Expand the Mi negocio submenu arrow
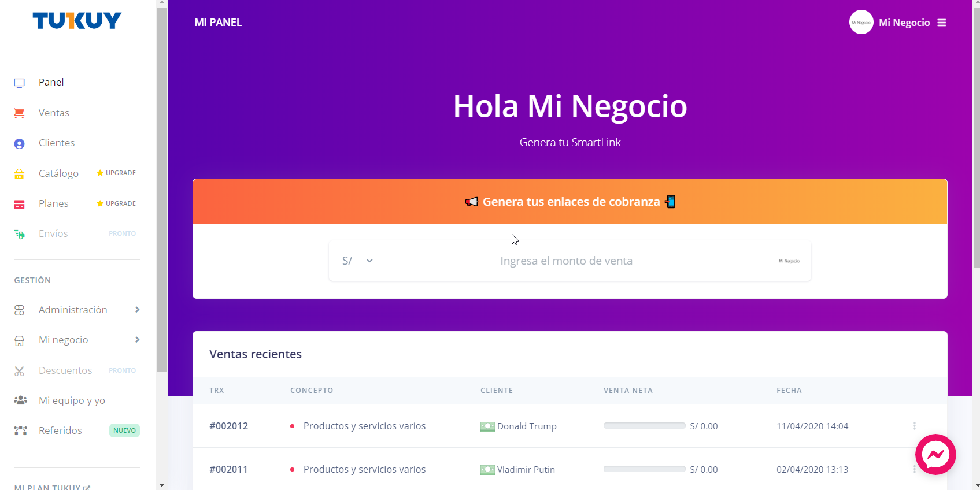The image size is (980, 490). pos(137,340)
